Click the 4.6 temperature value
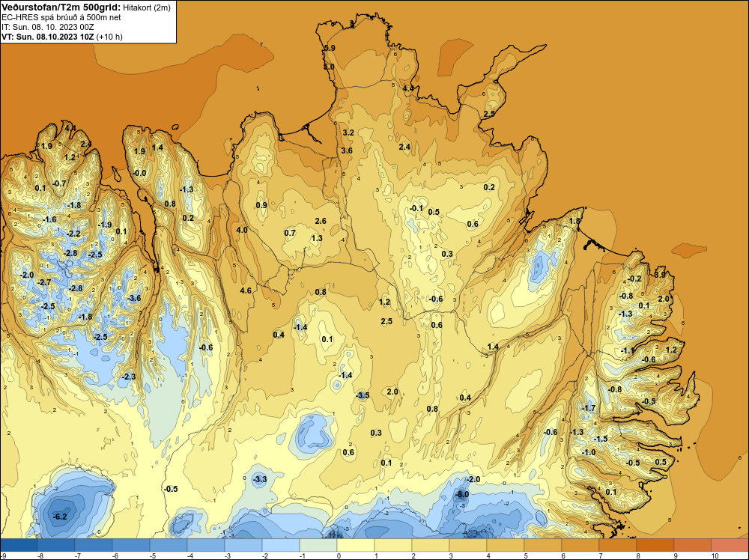This screenshot has width=749, height=560. [246, 290]
